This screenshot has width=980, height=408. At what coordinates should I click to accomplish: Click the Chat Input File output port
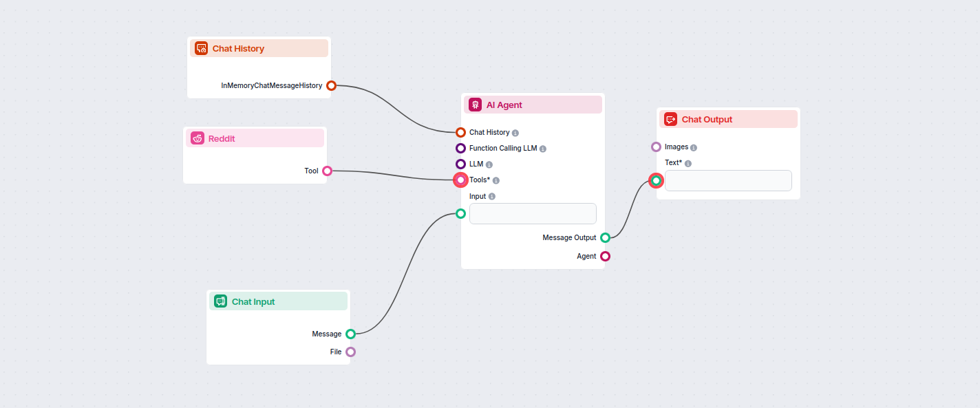(351, 352)
